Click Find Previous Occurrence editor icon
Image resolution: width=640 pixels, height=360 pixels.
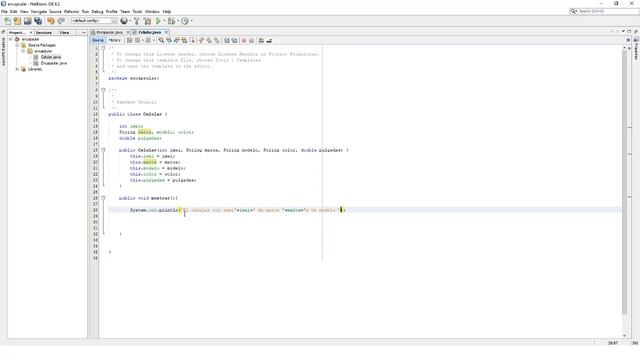click(169, 40)
